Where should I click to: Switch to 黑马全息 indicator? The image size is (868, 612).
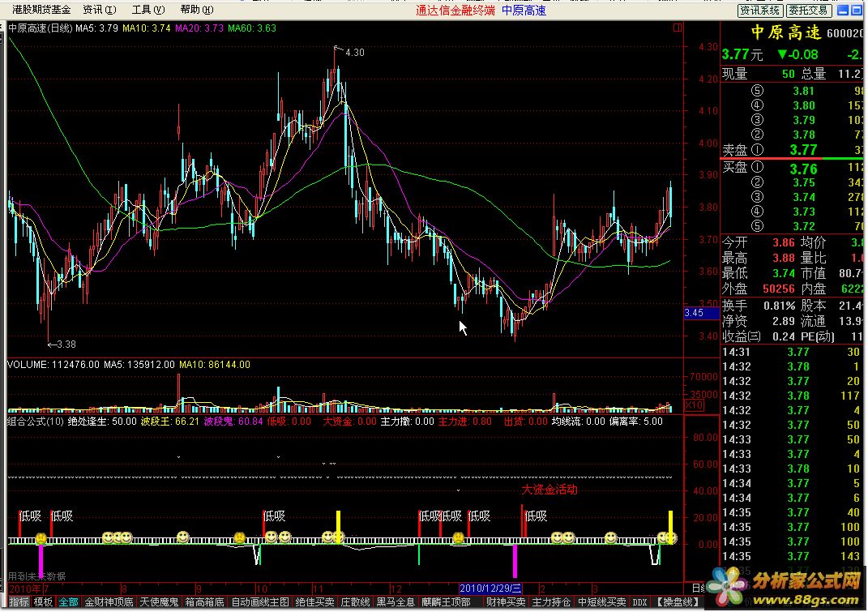coord(396,602)
